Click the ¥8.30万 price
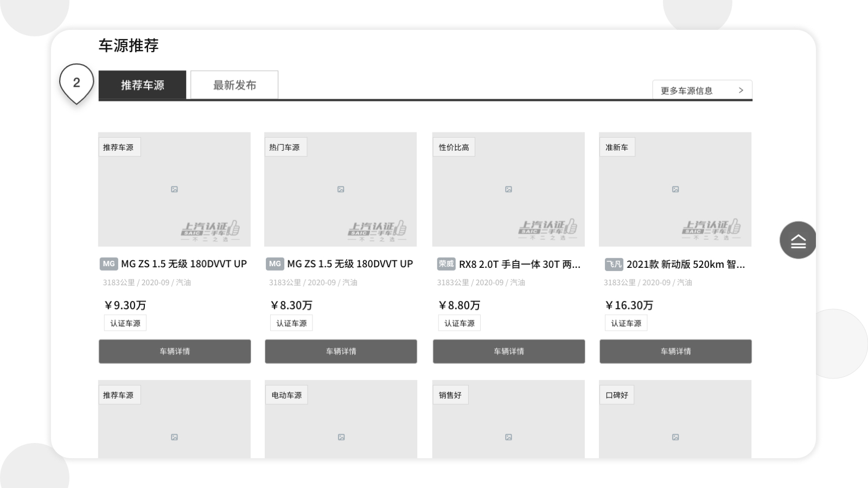Screen dimensions: 868x488 tap(291, 305)
